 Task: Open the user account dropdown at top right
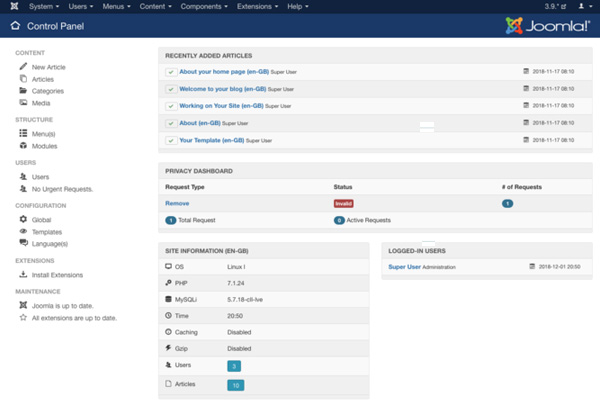(x=585, y=6)
